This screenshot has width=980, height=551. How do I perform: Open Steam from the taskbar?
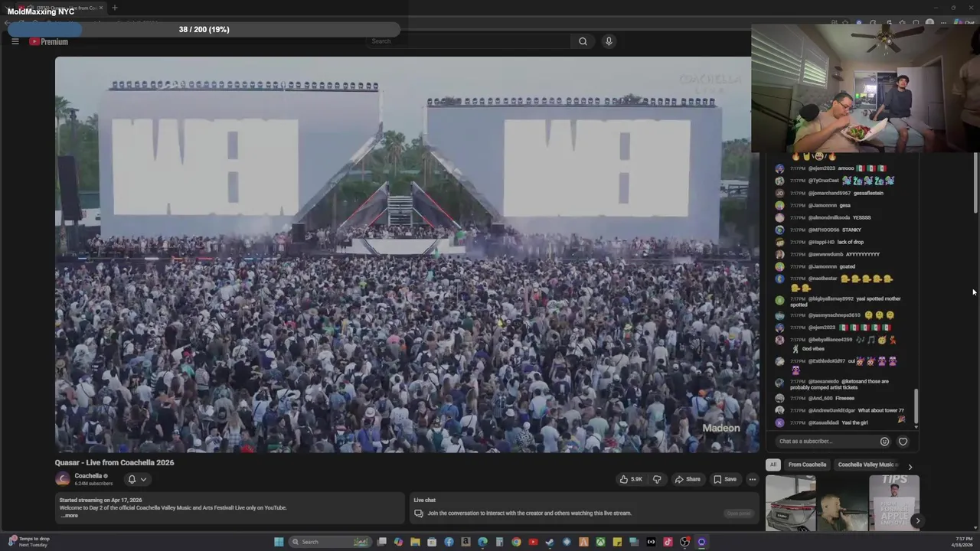(x=550, y=542)
